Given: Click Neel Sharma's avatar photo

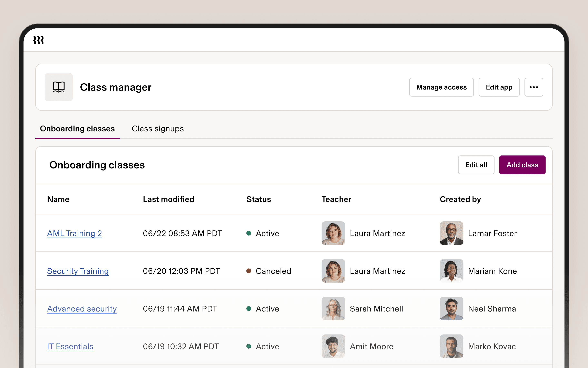Looking at the screenshot, I should click(451, 309).
